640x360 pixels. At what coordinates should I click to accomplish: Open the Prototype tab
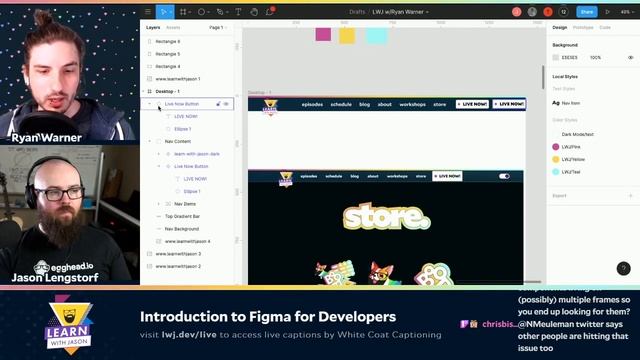(583, 27)
